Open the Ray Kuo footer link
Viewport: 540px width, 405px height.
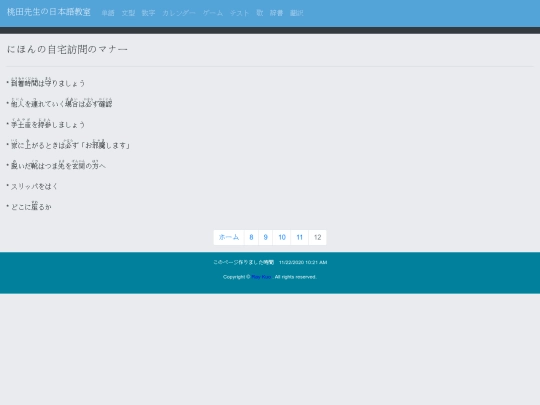click(261, 277)
